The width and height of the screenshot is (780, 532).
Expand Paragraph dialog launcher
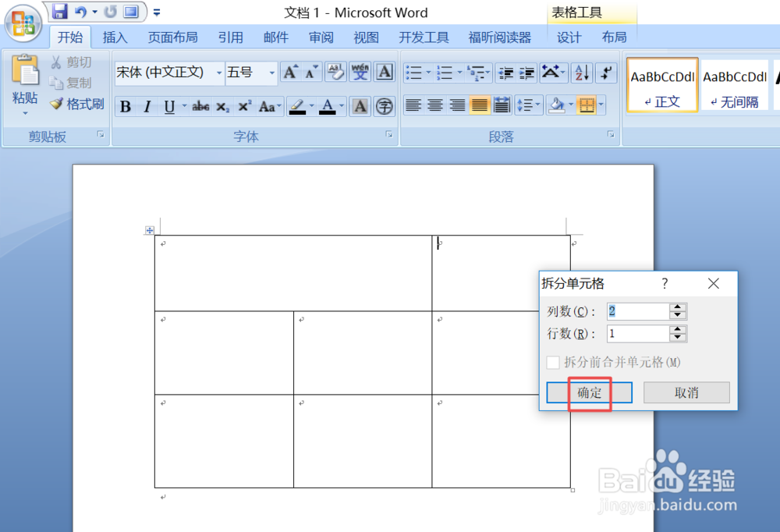click(611, 134)
